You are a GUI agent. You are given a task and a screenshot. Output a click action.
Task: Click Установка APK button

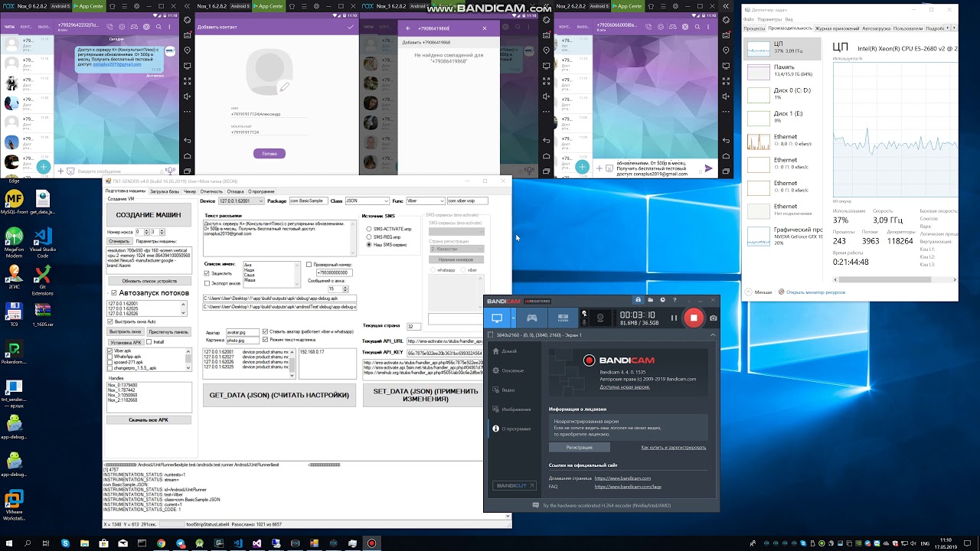126,342
